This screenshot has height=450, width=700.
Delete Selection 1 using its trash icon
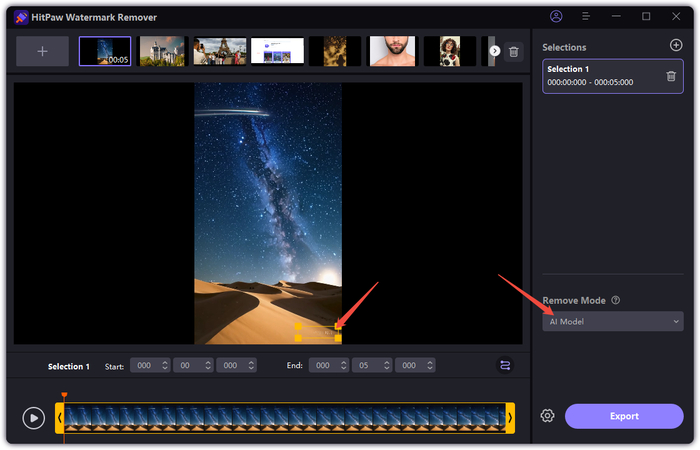coord(671,76)
